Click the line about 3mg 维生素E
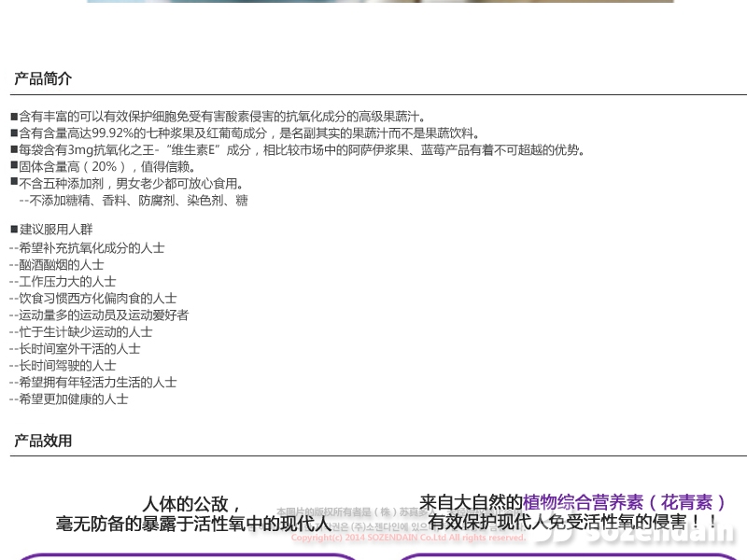 pos(301,150)
